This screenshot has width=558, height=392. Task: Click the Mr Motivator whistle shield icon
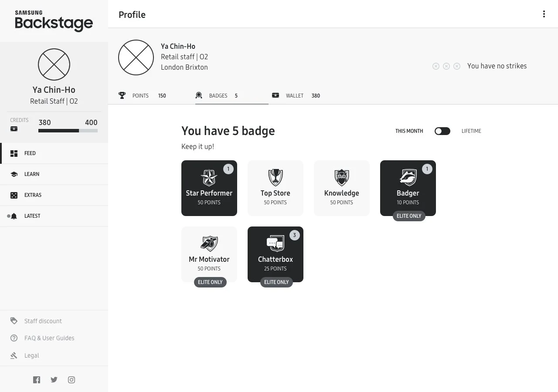pos(209,244)
